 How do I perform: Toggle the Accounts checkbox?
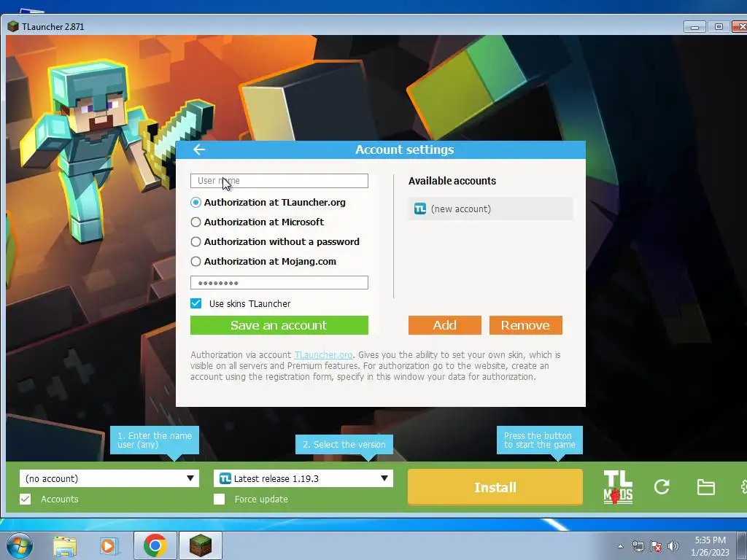coord(26,499)
